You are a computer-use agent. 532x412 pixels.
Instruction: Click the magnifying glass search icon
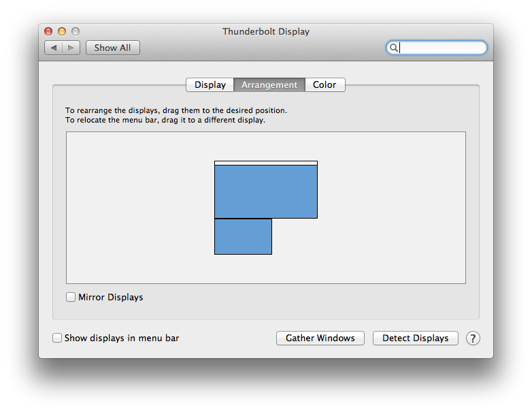[393, 48]
